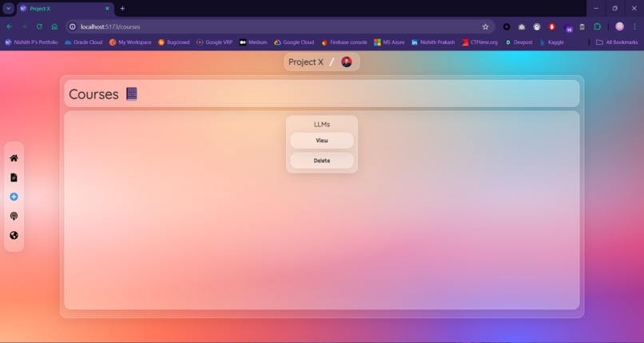Open the Google Cloud bookmark
Viewport: 644px width, 343px height.
pos(294,42)
